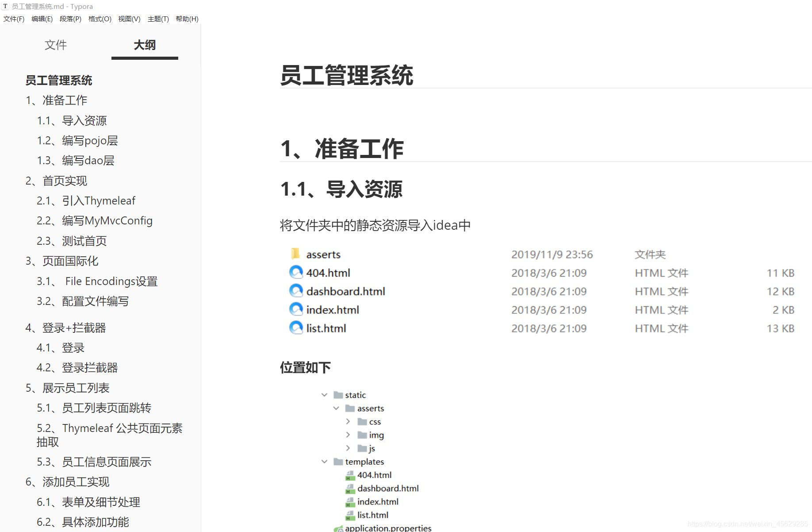This screenshot has height=532, width=812.
Task: Select the 员工管理系统 title in the outline
Action: click(59, 80)
